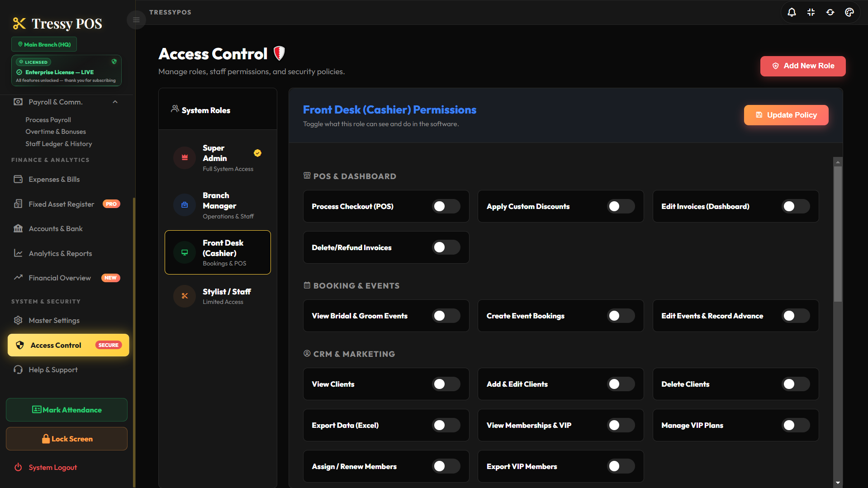Click the System Logout power icon
This screenshot has width=868, height=488.
click(18, 467)
